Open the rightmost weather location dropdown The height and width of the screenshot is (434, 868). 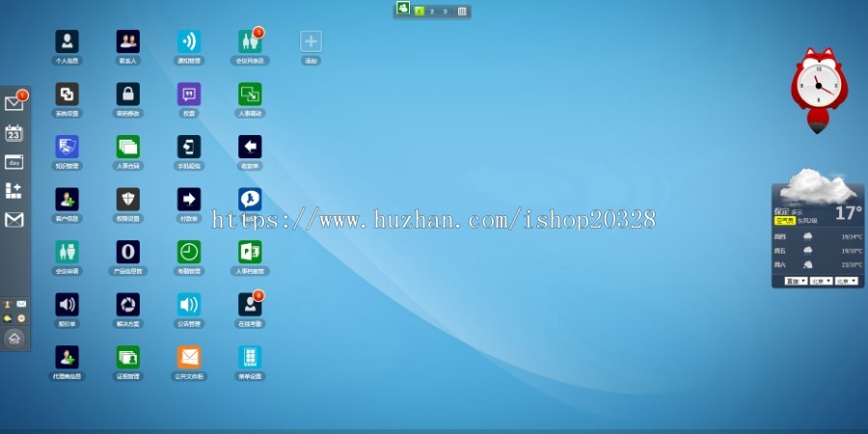pyautogui.click(x=847, y=282)
